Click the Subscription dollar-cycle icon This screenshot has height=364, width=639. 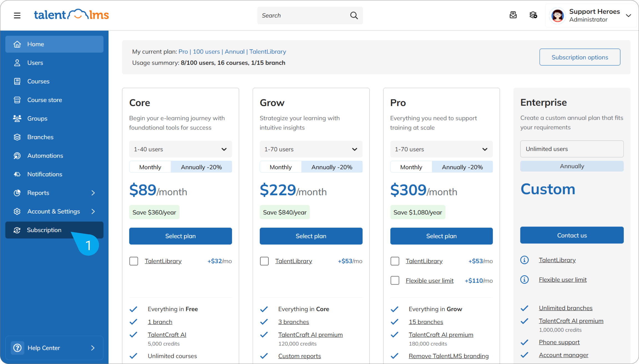click(17, 230)
